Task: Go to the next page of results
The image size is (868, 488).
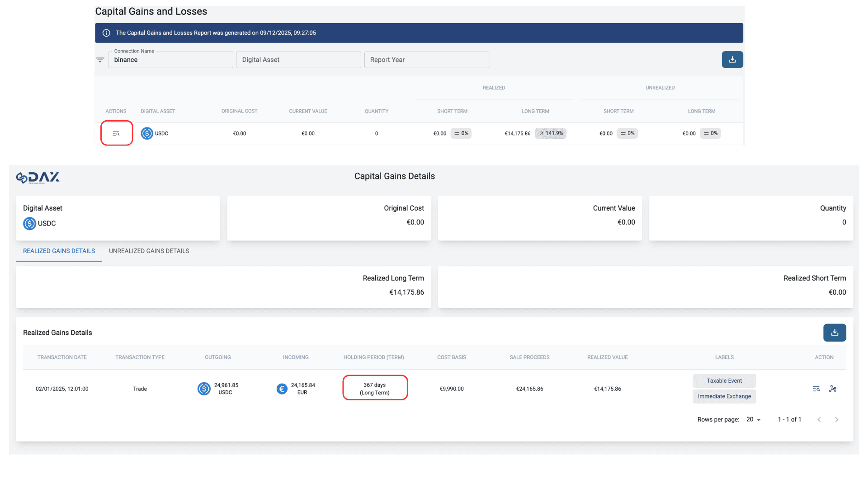Action: coord(836,419)
